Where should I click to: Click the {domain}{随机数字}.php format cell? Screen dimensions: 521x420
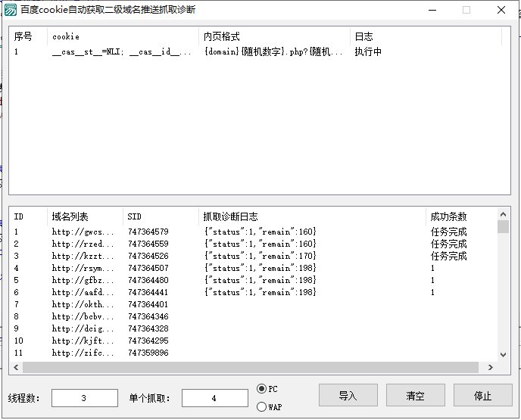pyautogui.click(x=273, y=51)
